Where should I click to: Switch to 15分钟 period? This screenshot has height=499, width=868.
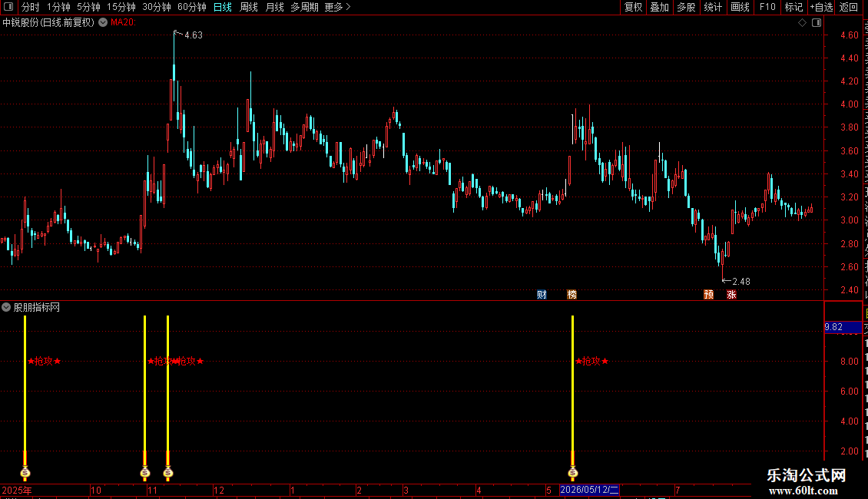(x=121, y=7)
